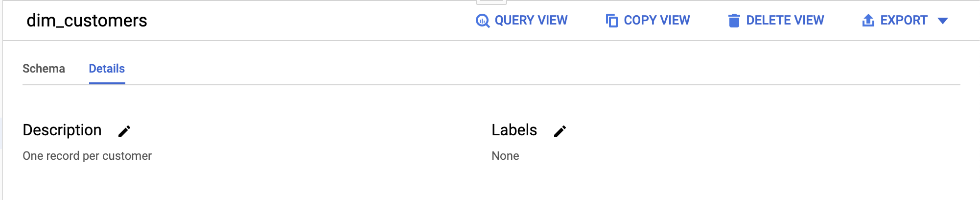Click the Delete View trash icon
The image size is (980, 200).
point(734,21)
